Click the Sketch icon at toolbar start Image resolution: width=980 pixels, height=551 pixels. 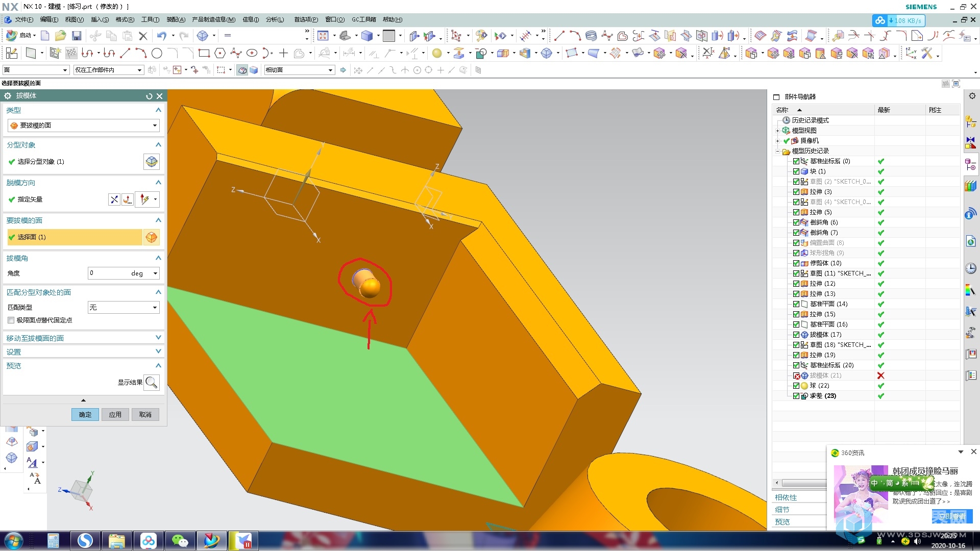[x=11, y=53]
